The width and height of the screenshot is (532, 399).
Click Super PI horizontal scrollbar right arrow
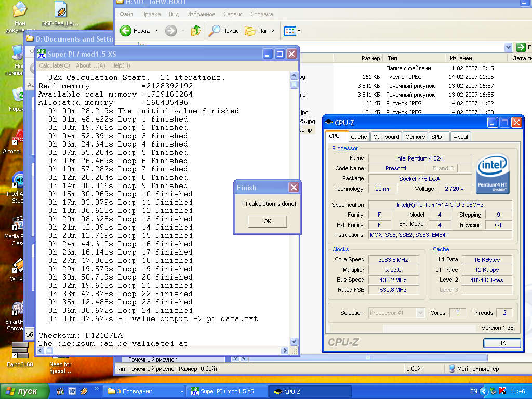tap(285, 351)
